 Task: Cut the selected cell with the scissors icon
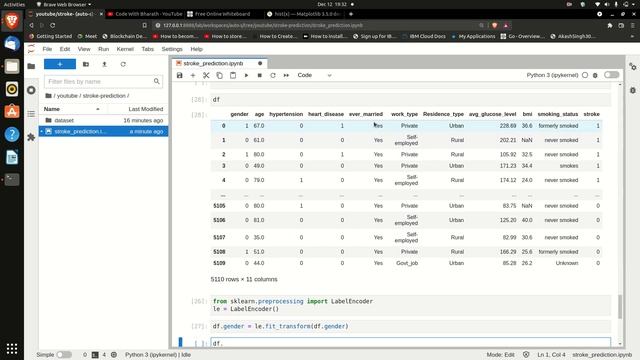[x=206, y=75]
